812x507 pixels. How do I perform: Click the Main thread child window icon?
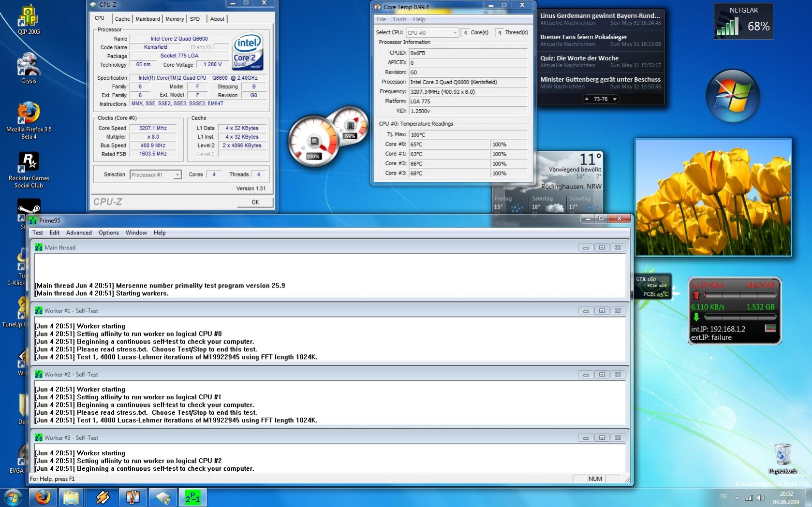[x=39, y=247]
